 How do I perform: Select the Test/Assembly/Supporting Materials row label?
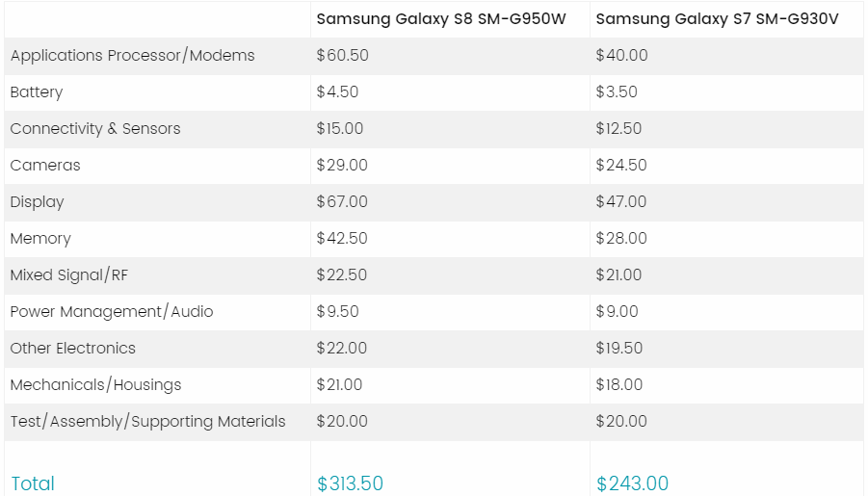pos(147,422)
